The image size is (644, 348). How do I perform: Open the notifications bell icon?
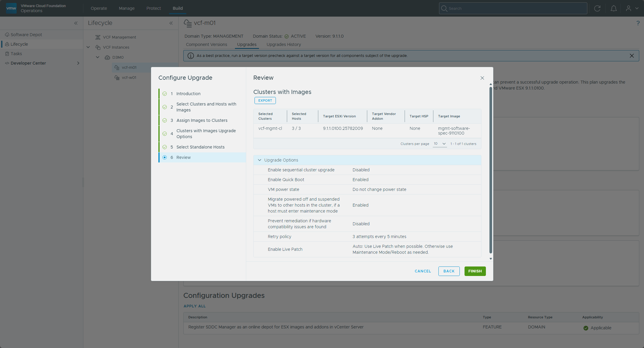click(614, 8)
